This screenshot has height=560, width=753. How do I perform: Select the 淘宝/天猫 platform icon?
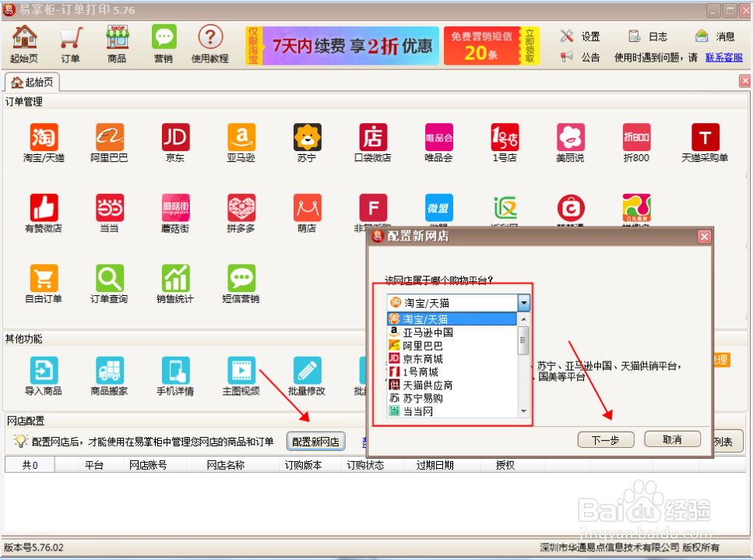tap(44, 137)
